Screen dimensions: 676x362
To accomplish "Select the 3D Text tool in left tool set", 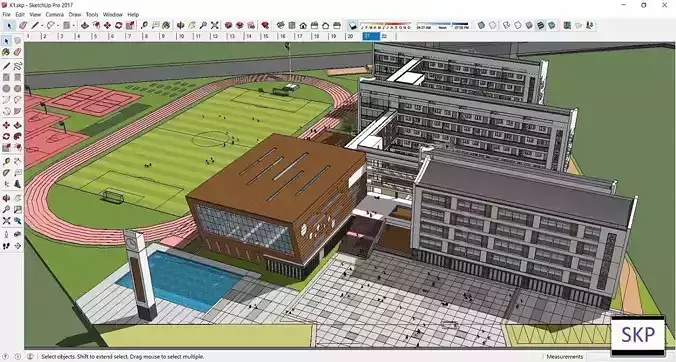I will tap(17, 184).
